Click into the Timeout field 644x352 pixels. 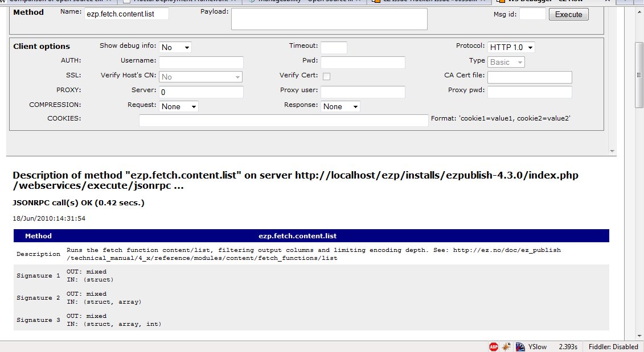334,47
